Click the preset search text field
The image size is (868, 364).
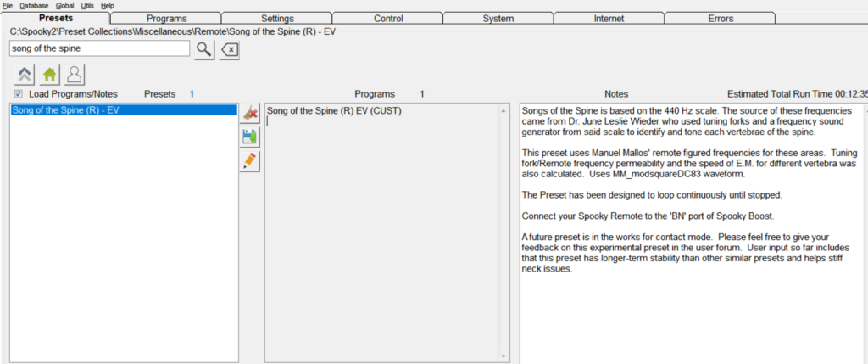pos(99,49)
